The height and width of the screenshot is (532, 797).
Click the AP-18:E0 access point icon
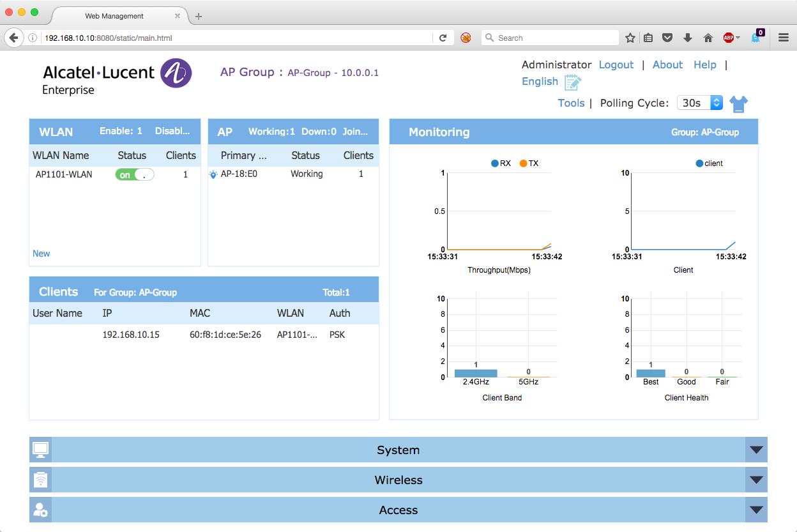pos(213,174)
